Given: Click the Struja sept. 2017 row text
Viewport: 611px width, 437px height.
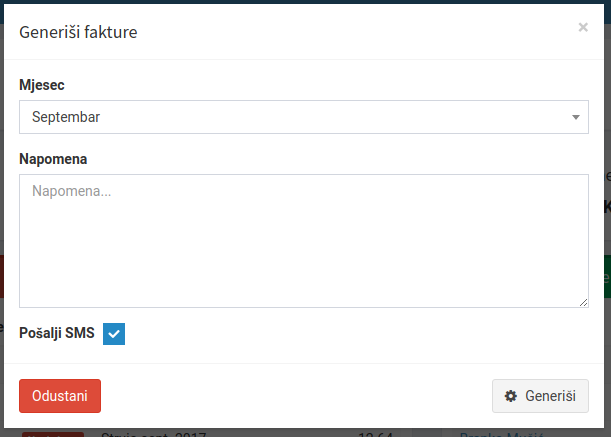Looking at the screenshot, I should (154, 433).
